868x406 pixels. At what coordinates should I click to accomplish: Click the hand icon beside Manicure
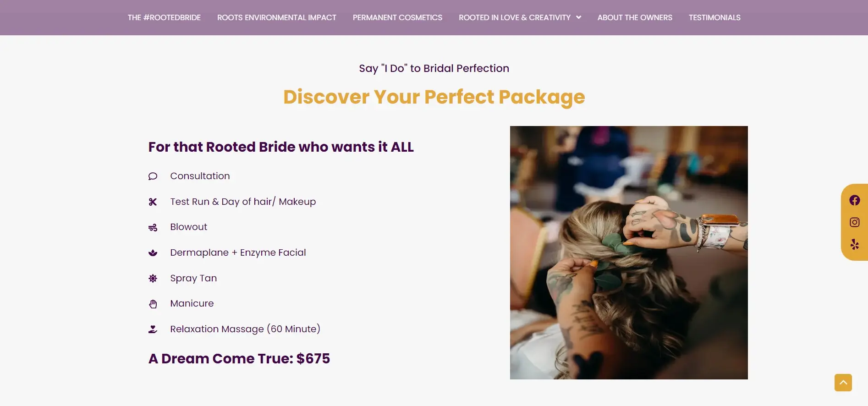tap(153, 304)
